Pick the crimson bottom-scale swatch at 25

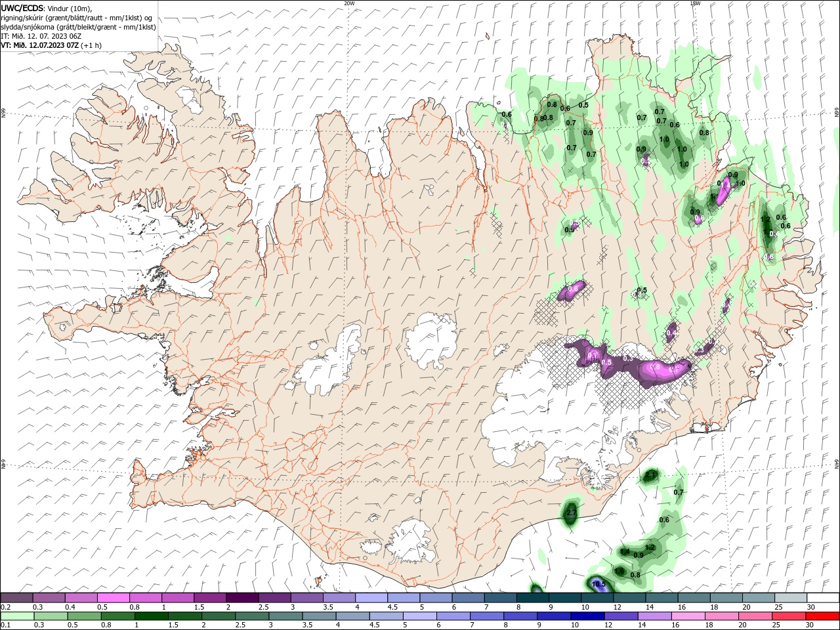790,616
